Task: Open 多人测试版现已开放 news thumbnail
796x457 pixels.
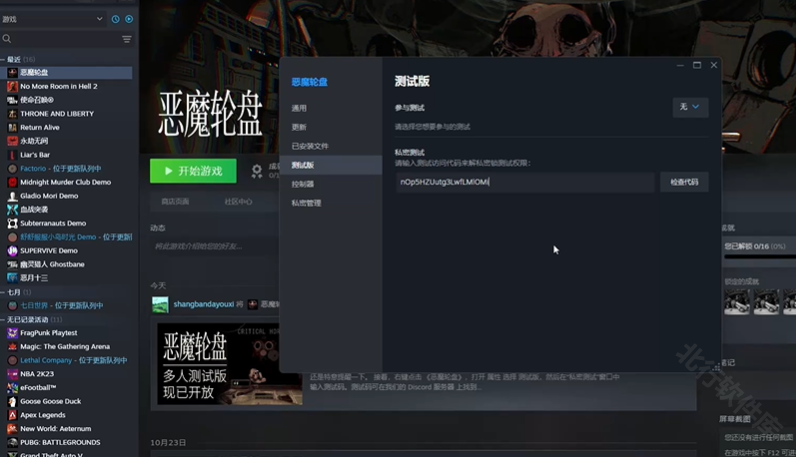Action: point(229,364)
